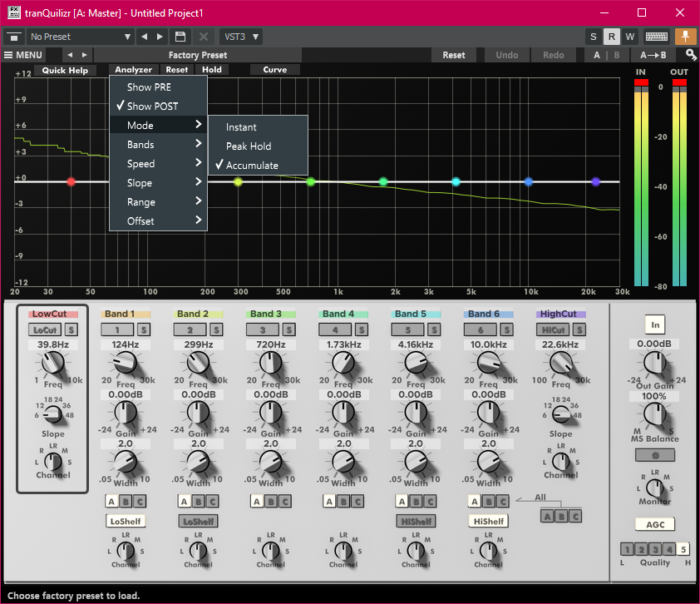This screenshot has width=700, height=604.
Task: Click the Band 5 Gain knob
Action: pyautogui.click(x=416, y=413)
